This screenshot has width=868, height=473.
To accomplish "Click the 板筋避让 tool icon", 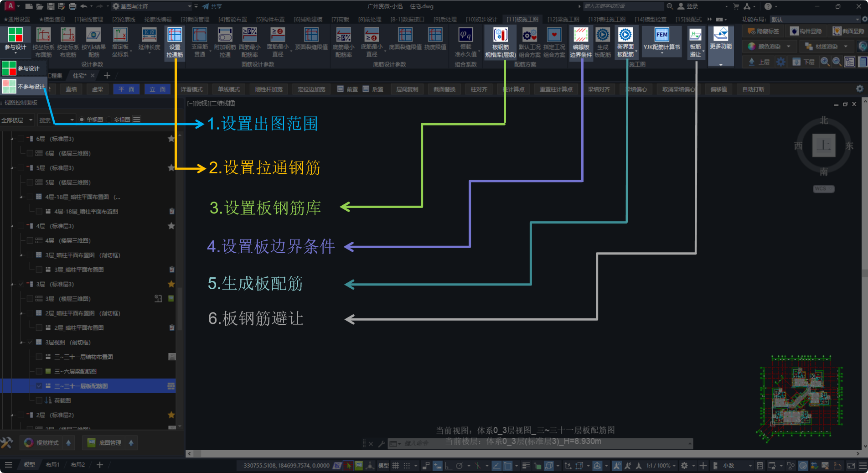I will (x=695, y=42).
